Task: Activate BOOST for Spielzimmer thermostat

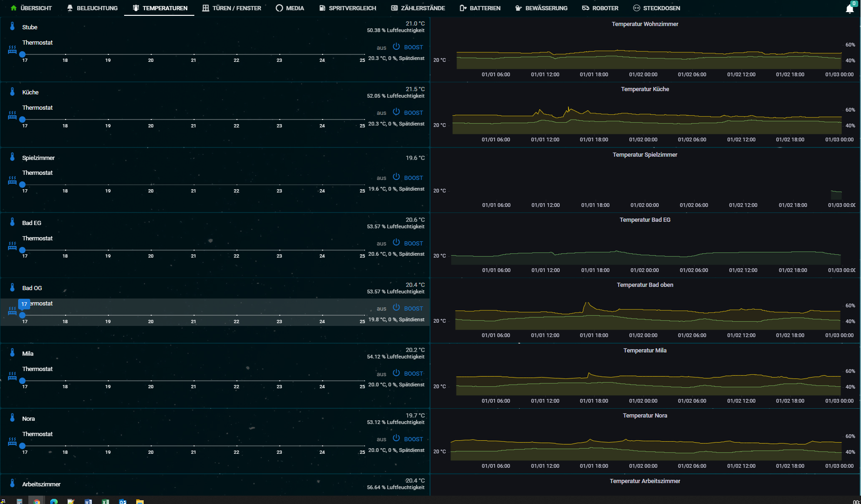Action: pyautogui.click(x=413, y=178)
